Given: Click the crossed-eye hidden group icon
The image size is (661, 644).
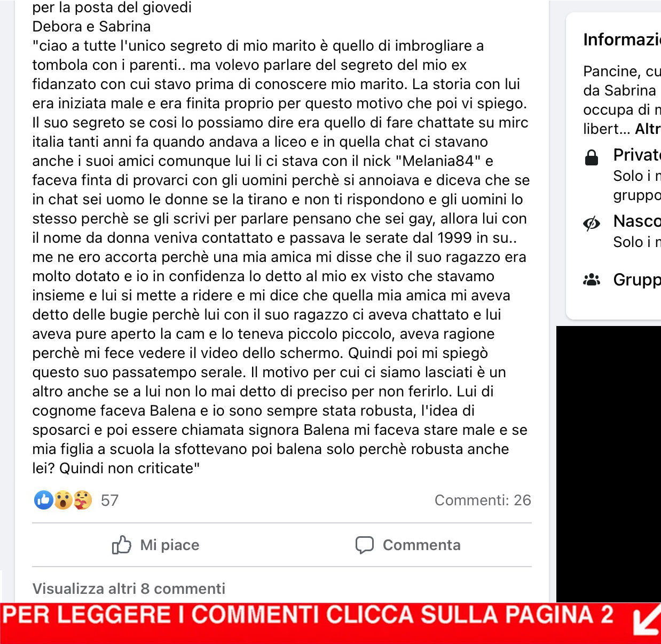Looking at the screenshot, I should pyautogui.click(x=592, y=224).
